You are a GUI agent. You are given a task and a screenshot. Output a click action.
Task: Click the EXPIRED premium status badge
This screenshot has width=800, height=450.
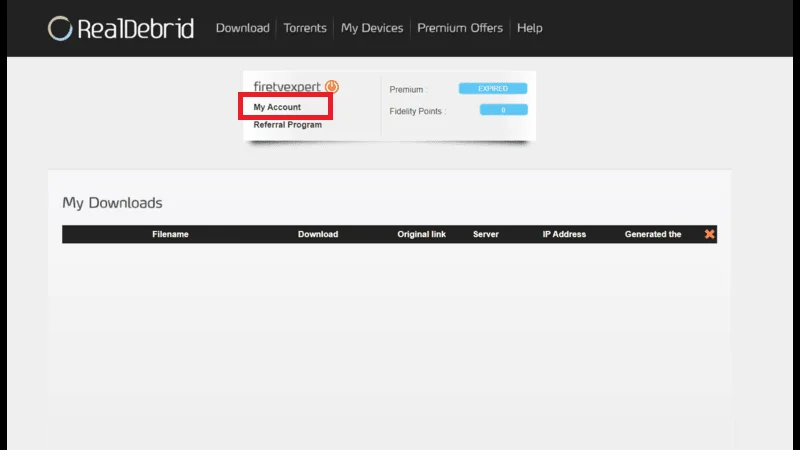(493, 88)
